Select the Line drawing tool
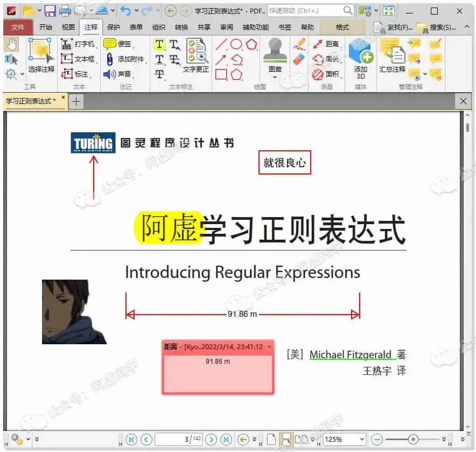 (x=221, y=44)
